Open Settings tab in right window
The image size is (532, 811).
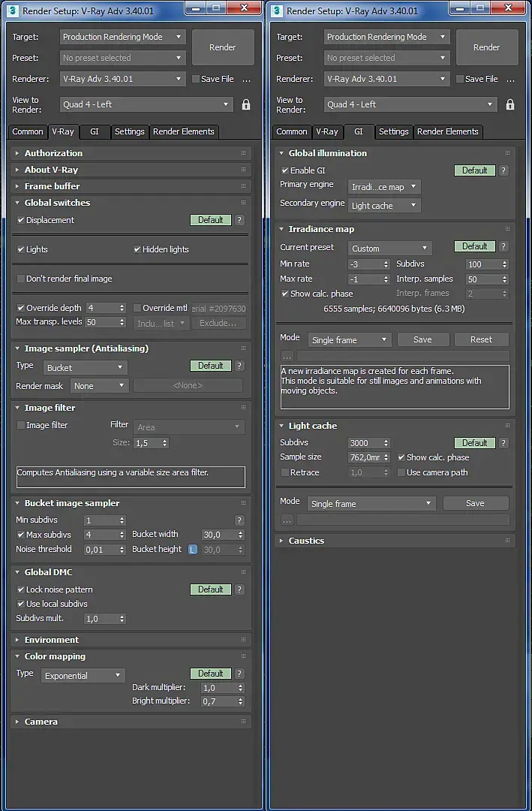click(394, 131)
